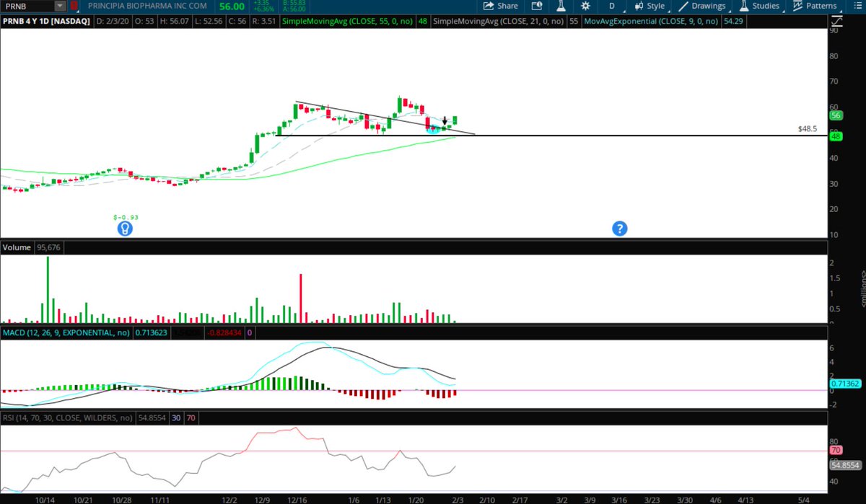Click the chart scale icon below the list icon
This screenshot has height=504, width=866.
[837, 22]
